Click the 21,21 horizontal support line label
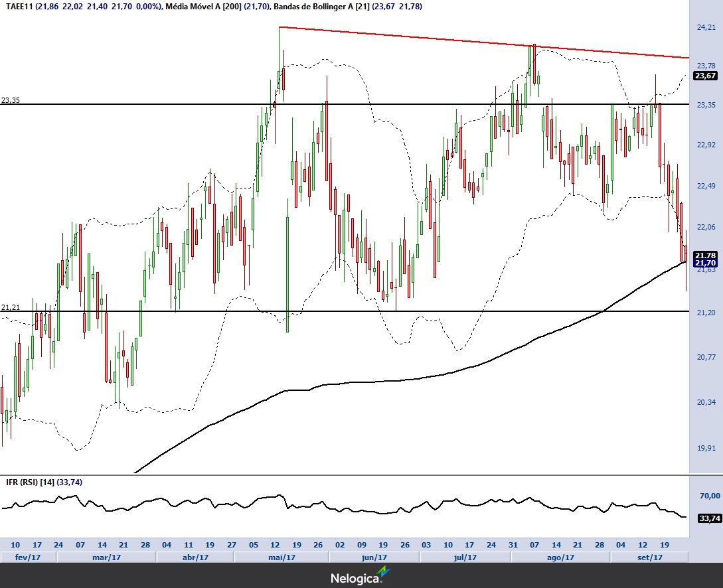The height and width of the screenshot is (588, 723). 11,307
